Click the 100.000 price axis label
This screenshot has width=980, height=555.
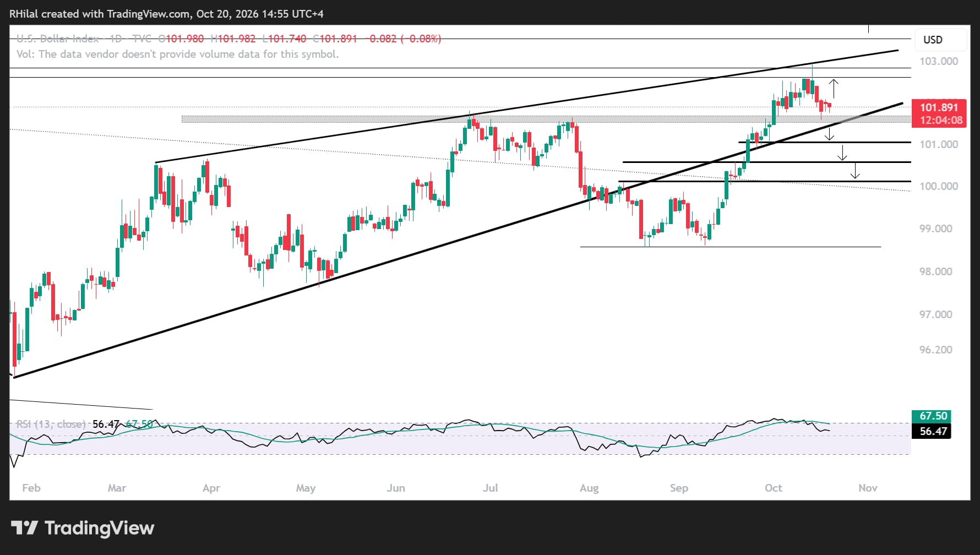tap(939, 186)
